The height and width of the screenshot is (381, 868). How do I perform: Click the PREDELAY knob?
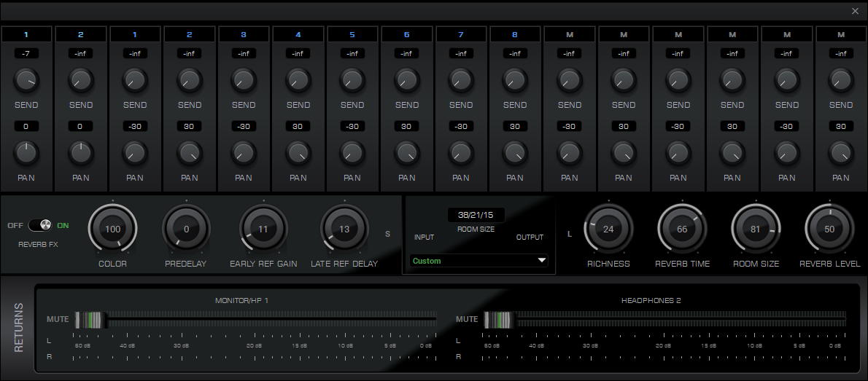(x=186, y=229)
